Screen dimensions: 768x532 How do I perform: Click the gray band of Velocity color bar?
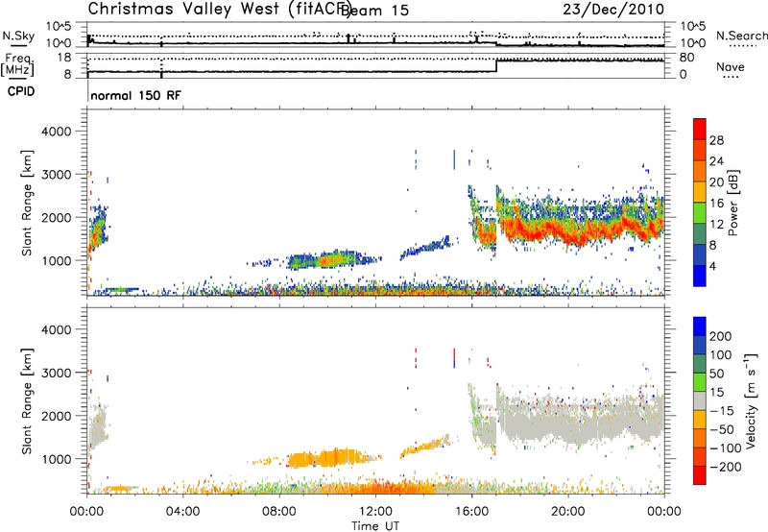pos(700,401)
